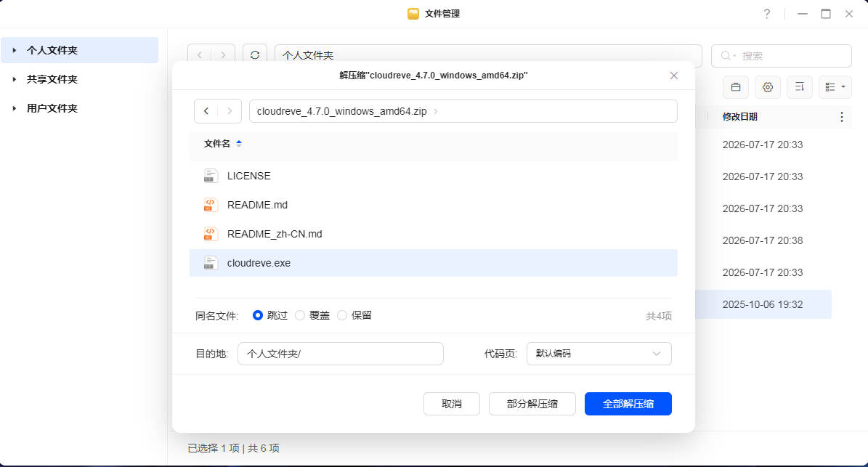Click the dialog back arrow
The width and height of the screenshot is (868, 467).
click(206, 111)
